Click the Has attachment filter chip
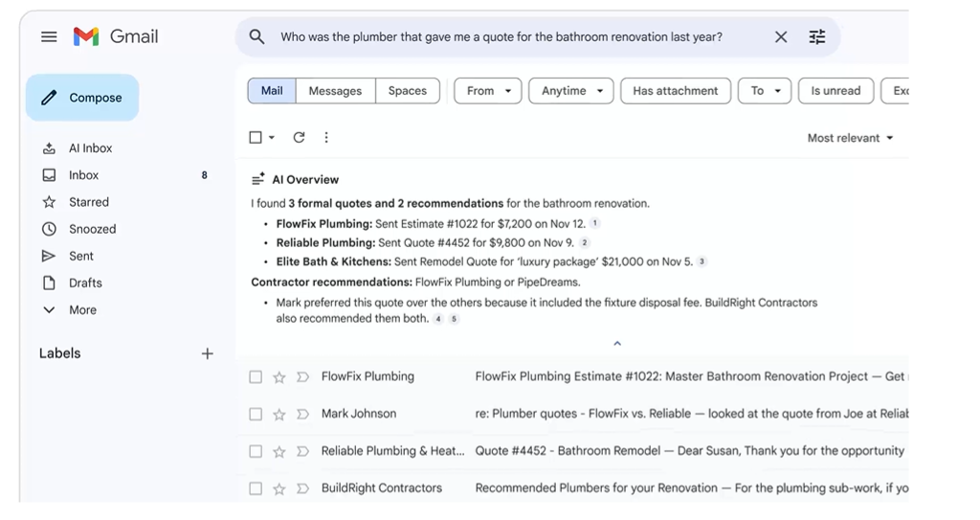 point(675,91)
